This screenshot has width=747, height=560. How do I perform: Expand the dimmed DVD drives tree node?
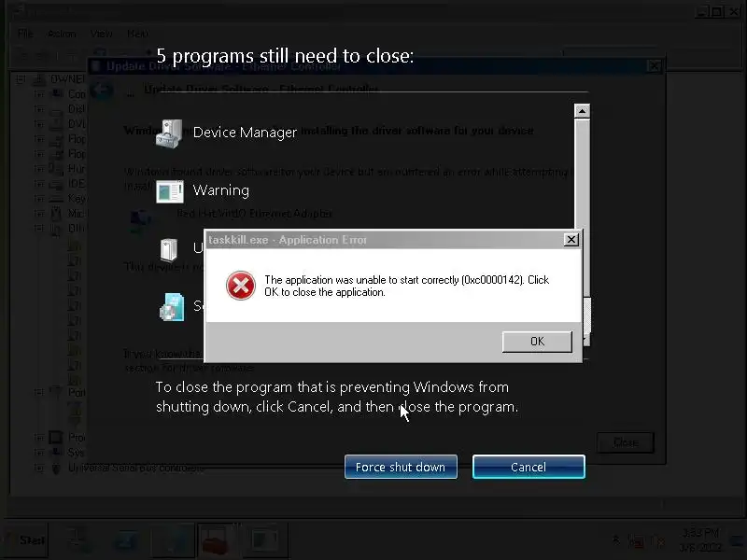pyautogui.click(x=39, y=124)
